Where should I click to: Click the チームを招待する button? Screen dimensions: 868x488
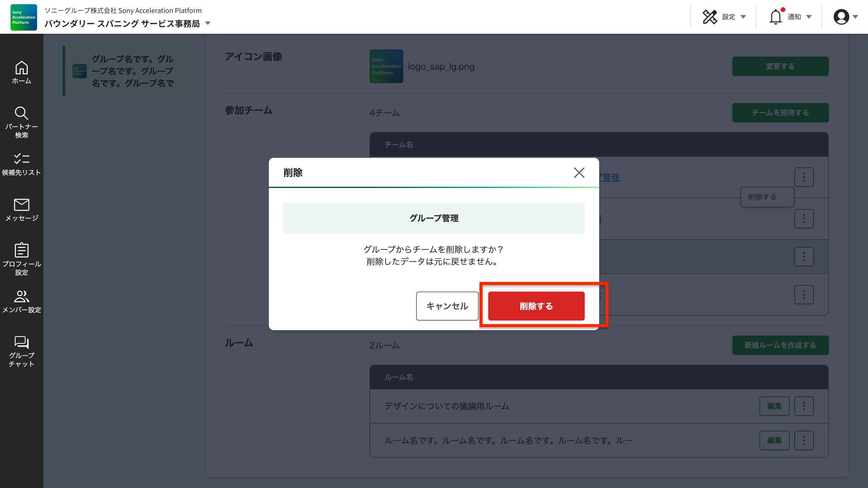pyautogui.click(x=780, y=112)
